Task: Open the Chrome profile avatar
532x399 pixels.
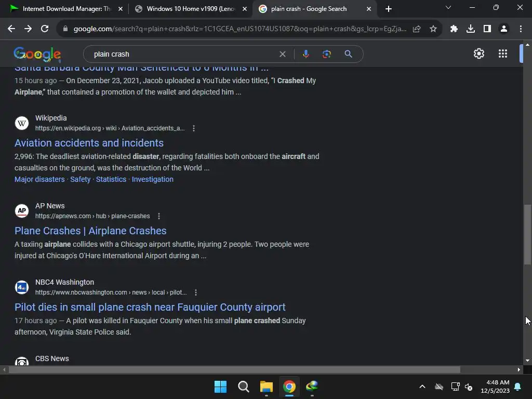Action: 504,29
